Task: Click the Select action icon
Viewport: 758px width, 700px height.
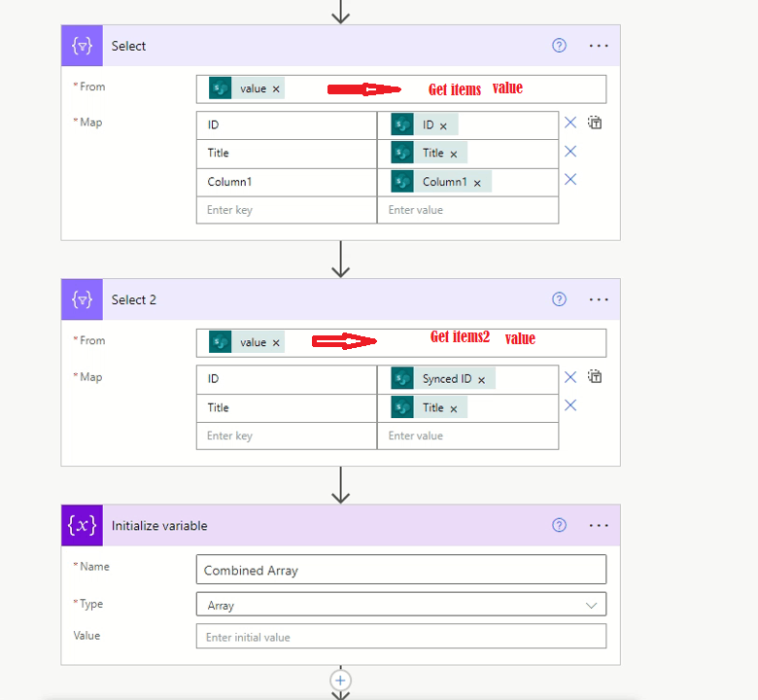Action: tap(83, 46)
